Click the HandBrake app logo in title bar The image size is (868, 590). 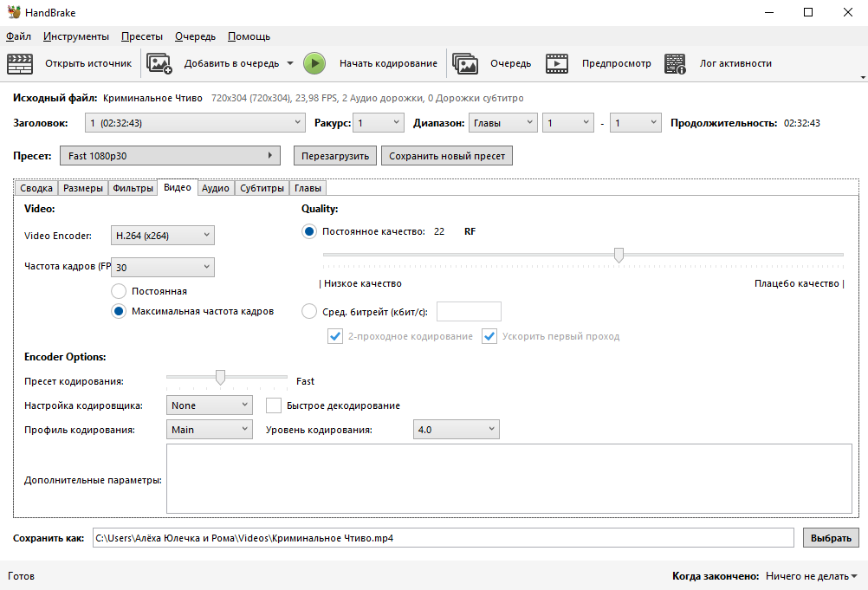[x=14, y=12]
